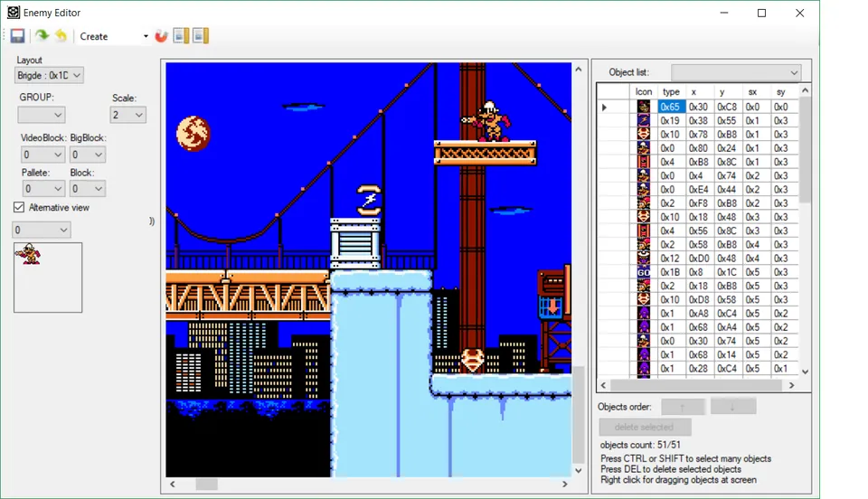Click the 0xD0 x cell in the 0x12 row
Viewport: 868px width, 499px height.
coord(699,259)
